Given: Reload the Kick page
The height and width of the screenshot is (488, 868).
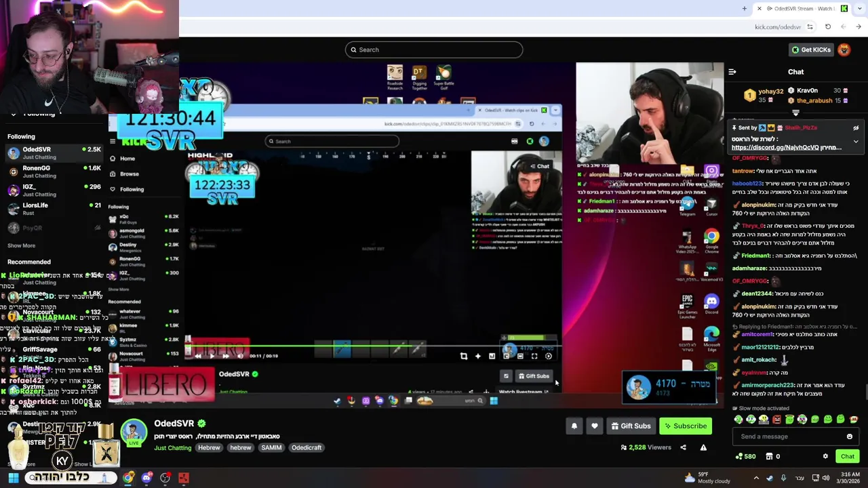Looking at the screenshot, I should [x=828, y=27].
